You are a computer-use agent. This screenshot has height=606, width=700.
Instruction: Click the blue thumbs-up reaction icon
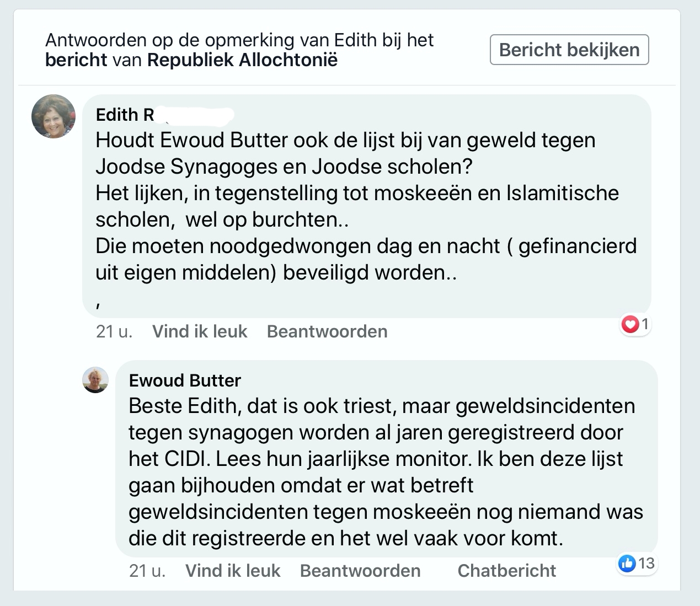pos(627,564)
